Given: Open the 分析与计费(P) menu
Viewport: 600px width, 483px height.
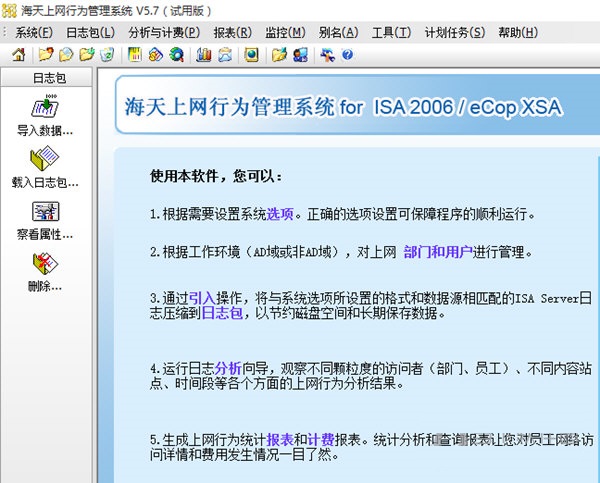Looking at the screenshot, I should pyautogui.click(x=164, y=33).
